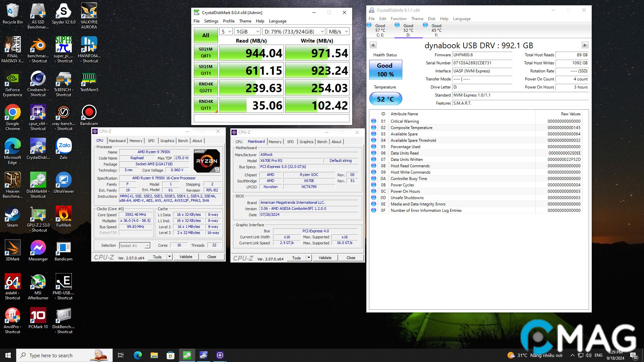Click previous disk arrow in CrystalDiskInfo
The height and width of the screenshot is (362, 644).
point(373,45)
